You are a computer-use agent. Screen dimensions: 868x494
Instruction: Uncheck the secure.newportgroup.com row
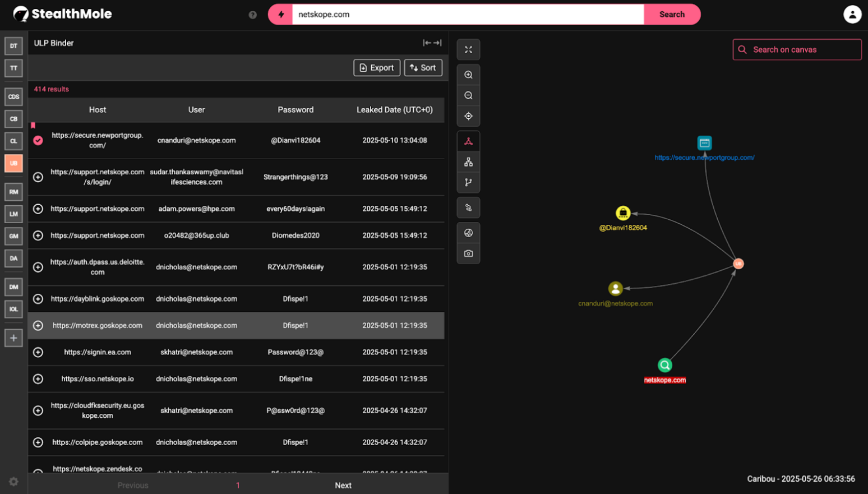tap(38, 140)
